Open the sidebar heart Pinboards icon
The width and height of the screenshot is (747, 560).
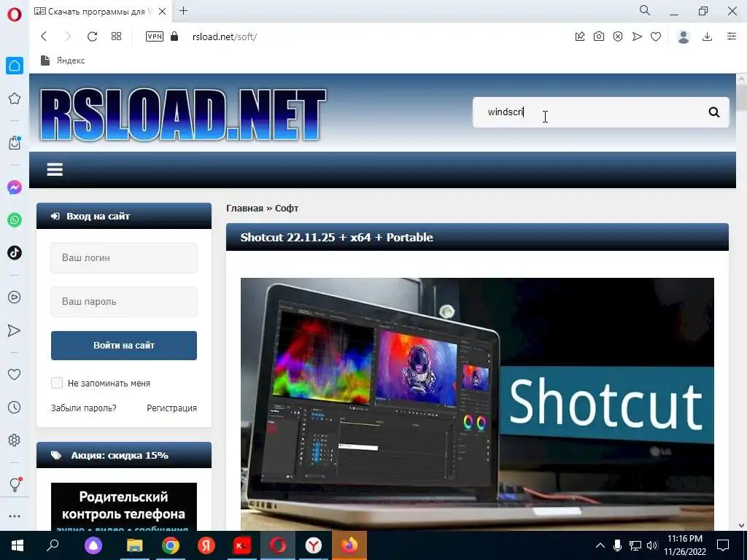pyautogui.click(x=15, y=374)
